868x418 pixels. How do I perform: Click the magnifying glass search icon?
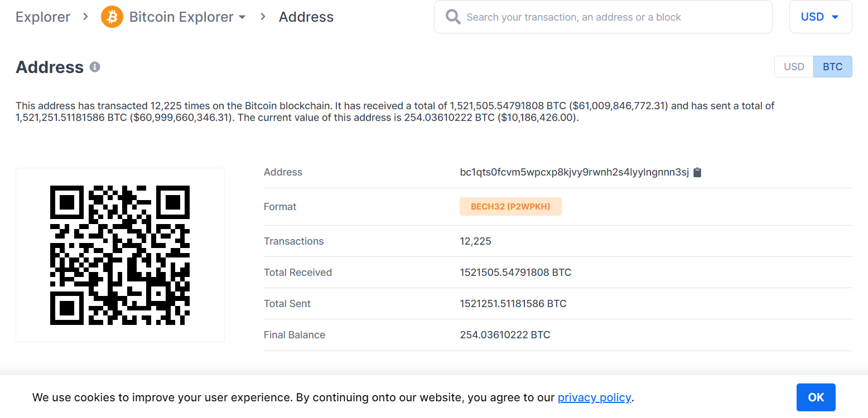(453, 17)
